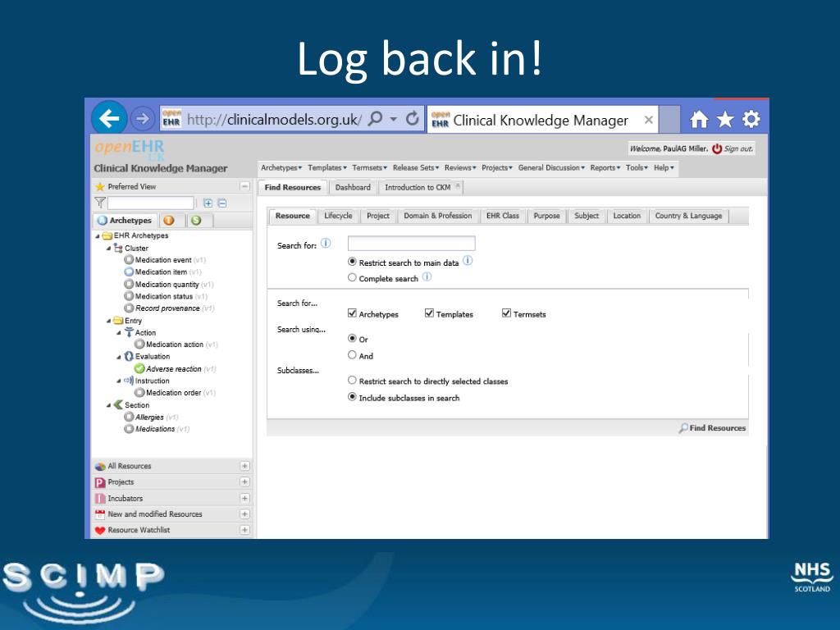Expand the Projects panel plus button
The image size is (840, 630).
(x=244, y=482)
